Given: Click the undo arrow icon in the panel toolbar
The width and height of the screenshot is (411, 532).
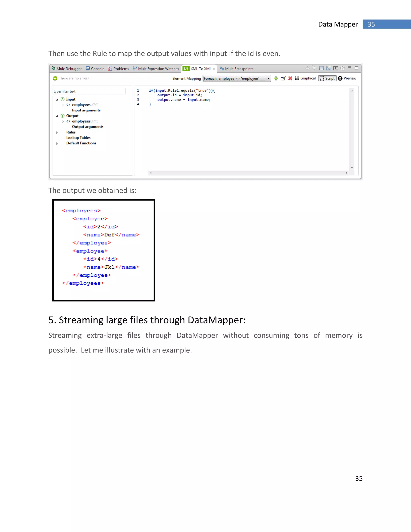Looking at the screenshot, I should (x=308, y=68).
